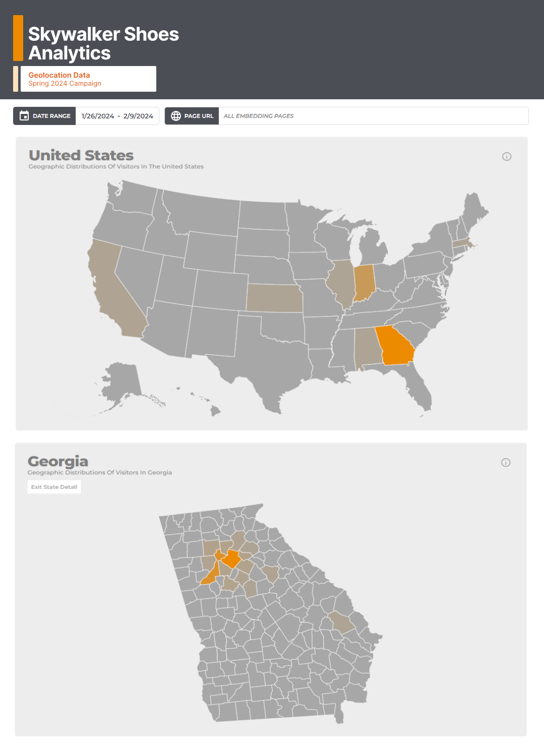This screenshot has width=544, height=756.
Task: Click the All Embedding Pages URL field
Action: pos(373,116)
